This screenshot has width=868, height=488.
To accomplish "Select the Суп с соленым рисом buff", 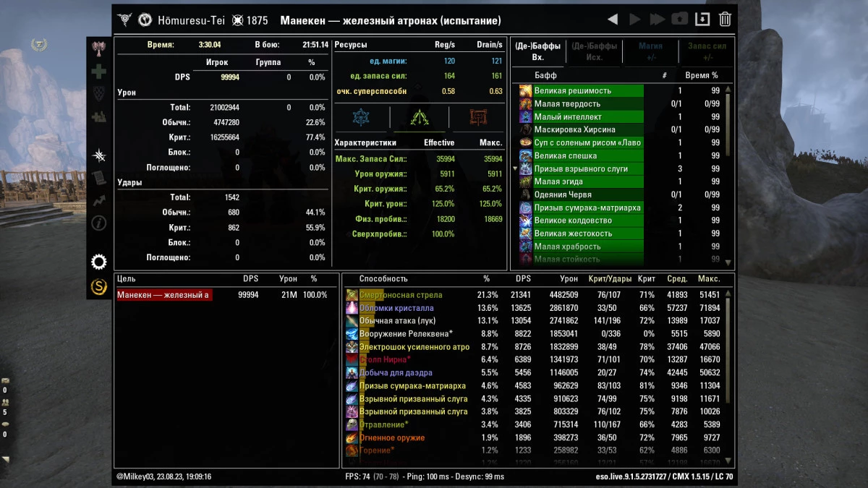I will click(621, 143).
